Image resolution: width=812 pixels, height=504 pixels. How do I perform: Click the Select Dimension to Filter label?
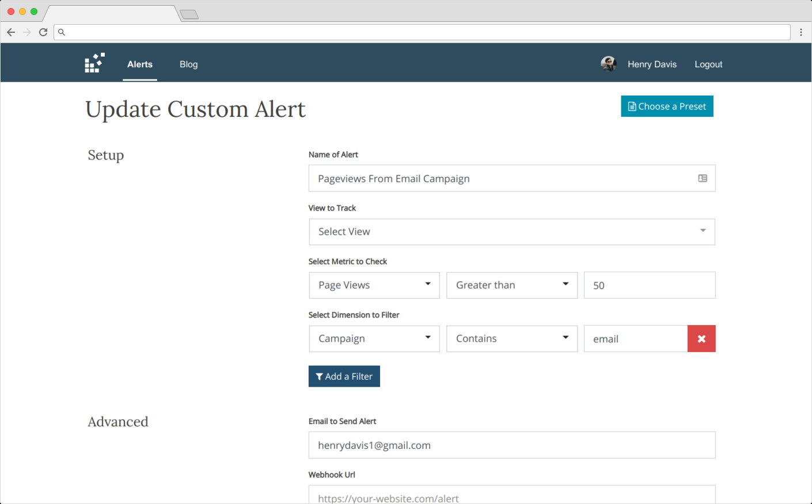(354, 315)
